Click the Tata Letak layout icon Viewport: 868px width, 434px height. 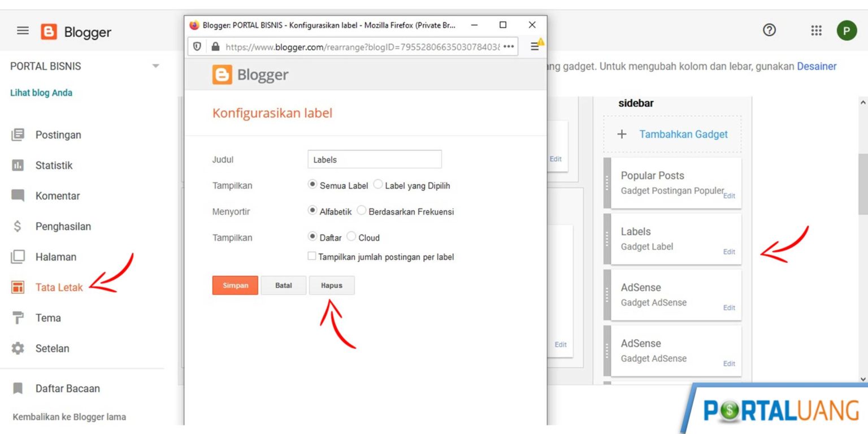click(18, 287)
